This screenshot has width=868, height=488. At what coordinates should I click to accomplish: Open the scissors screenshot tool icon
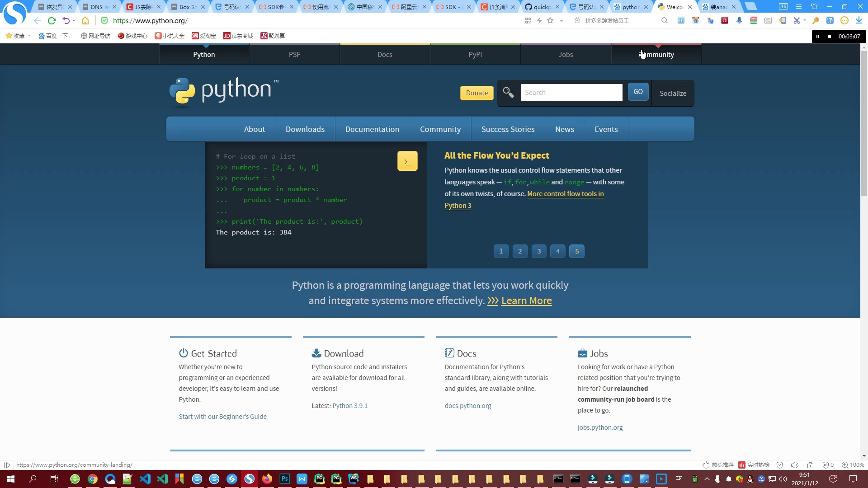[797, 21]
